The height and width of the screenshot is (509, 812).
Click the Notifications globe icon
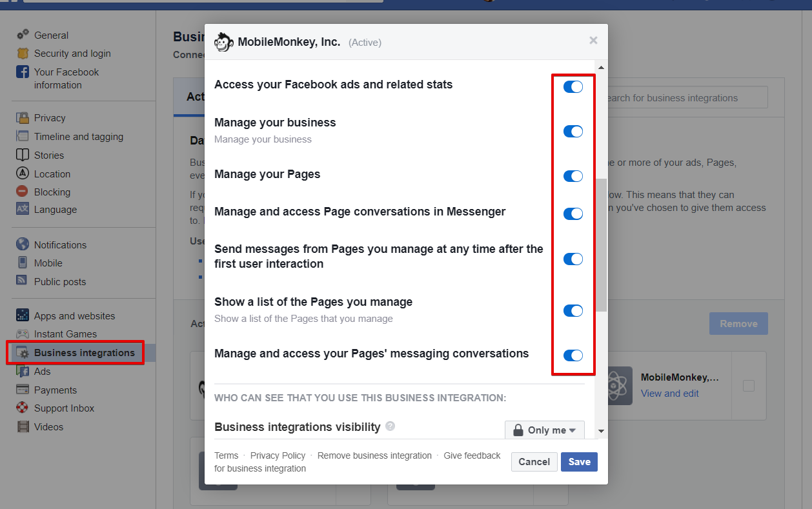point(23,245)
